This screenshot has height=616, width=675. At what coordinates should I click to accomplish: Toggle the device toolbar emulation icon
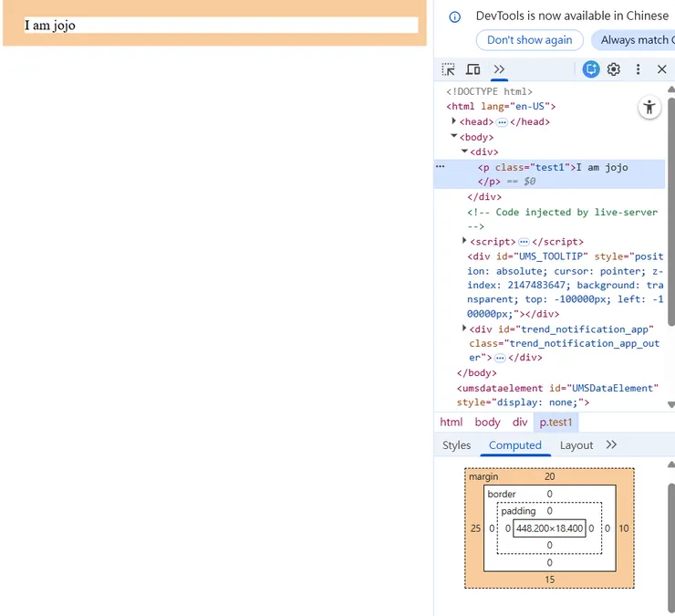[x=472, y=69]
